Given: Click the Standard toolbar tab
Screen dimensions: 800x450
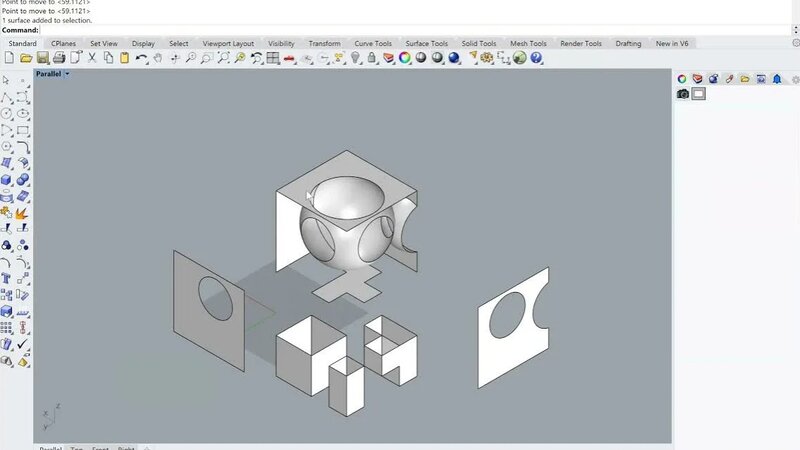Looking at the screenshot, I should 22,43.
